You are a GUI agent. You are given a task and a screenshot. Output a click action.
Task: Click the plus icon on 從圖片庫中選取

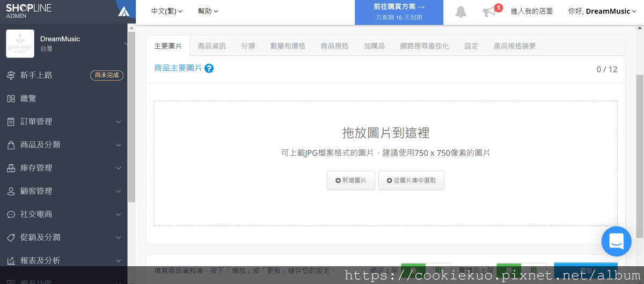389,181
